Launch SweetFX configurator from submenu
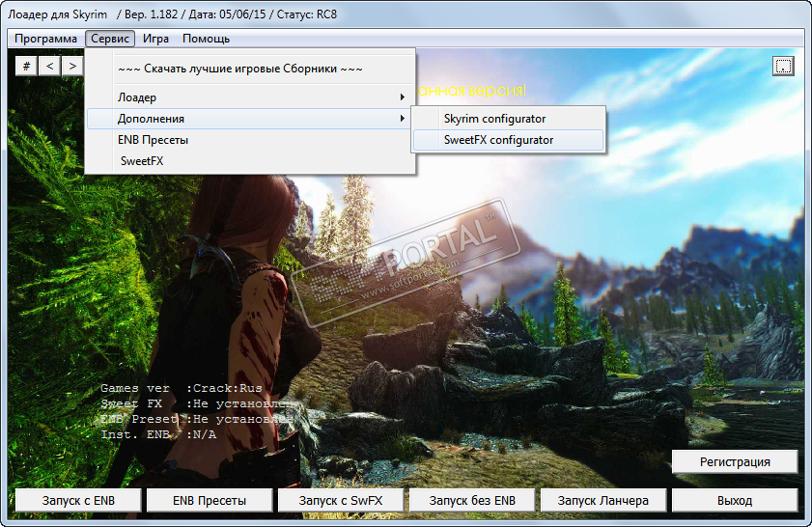The height and width of the screenshot is (527, 812). [509, 140]
